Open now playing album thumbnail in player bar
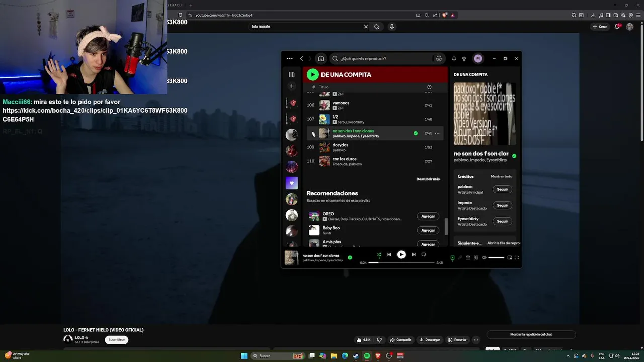644x362 pixels. pos(291,257)
